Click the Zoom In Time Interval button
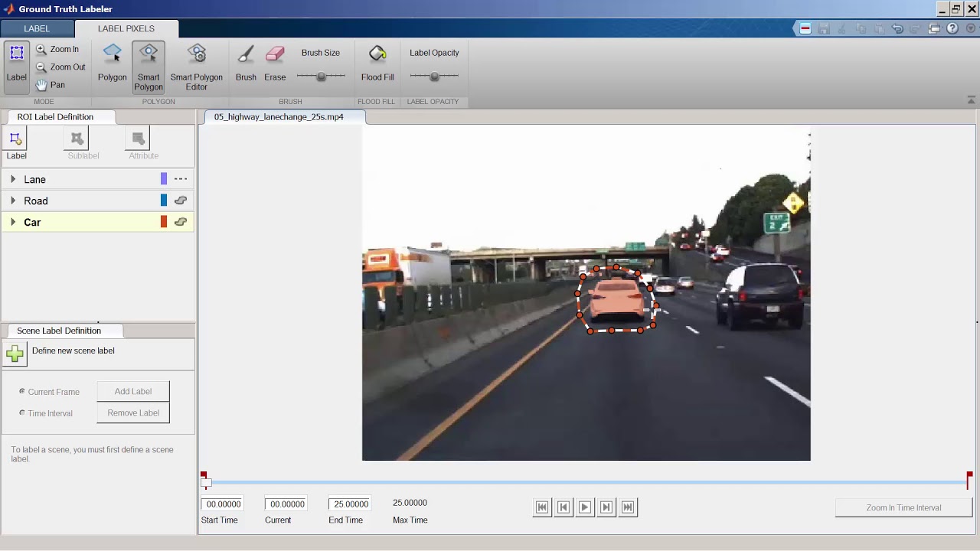 (903, 507)
